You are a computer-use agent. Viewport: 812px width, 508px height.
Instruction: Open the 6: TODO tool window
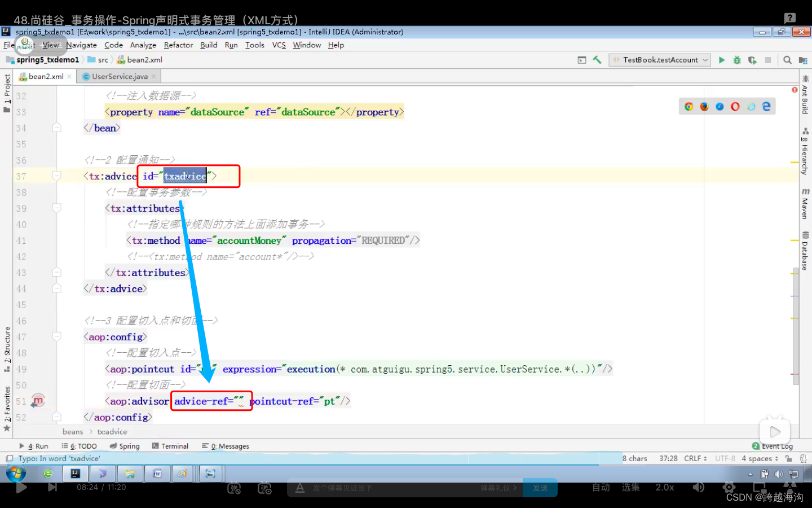tap(80, 446)
